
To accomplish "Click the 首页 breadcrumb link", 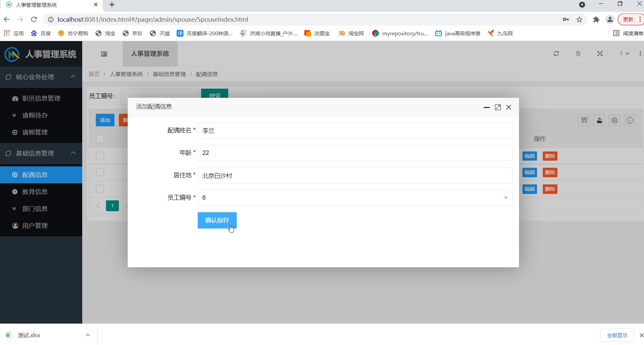I will tap(94, 74).
